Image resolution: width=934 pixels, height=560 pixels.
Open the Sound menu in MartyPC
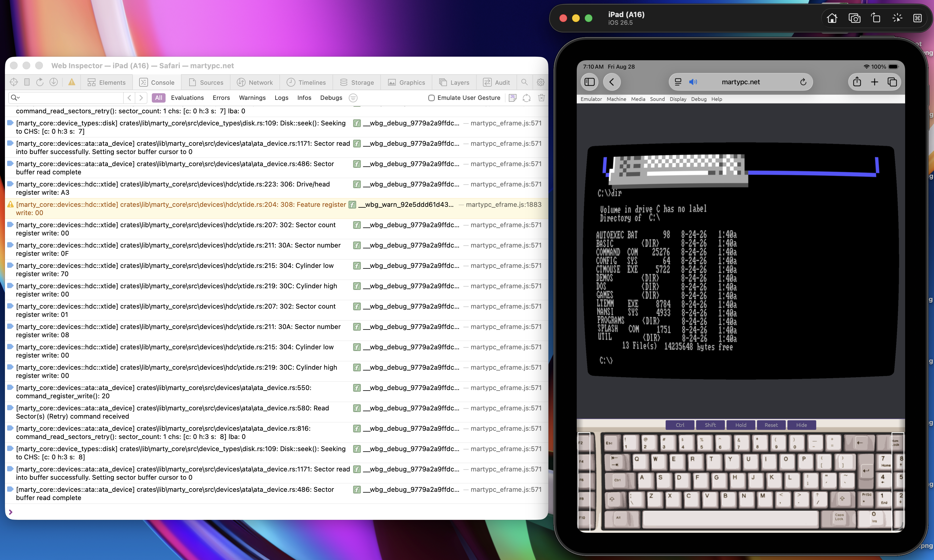click(657, 99)
